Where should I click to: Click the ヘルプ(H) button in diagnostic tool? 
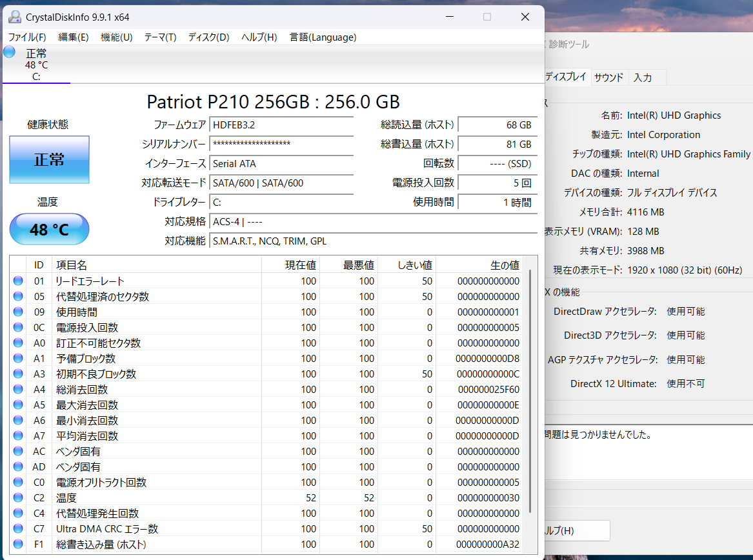point(577,531)
